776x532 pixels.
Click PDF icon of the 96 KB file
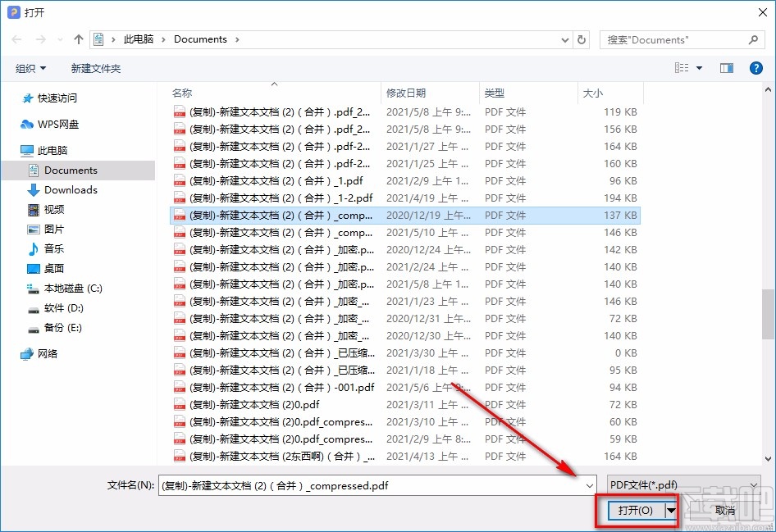179,181
